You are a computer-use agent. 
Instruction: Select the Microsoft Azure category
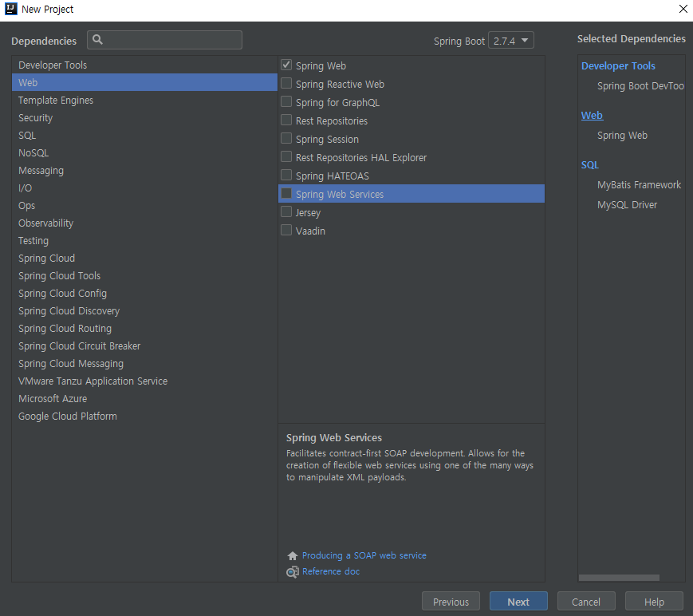pos(144,398)
